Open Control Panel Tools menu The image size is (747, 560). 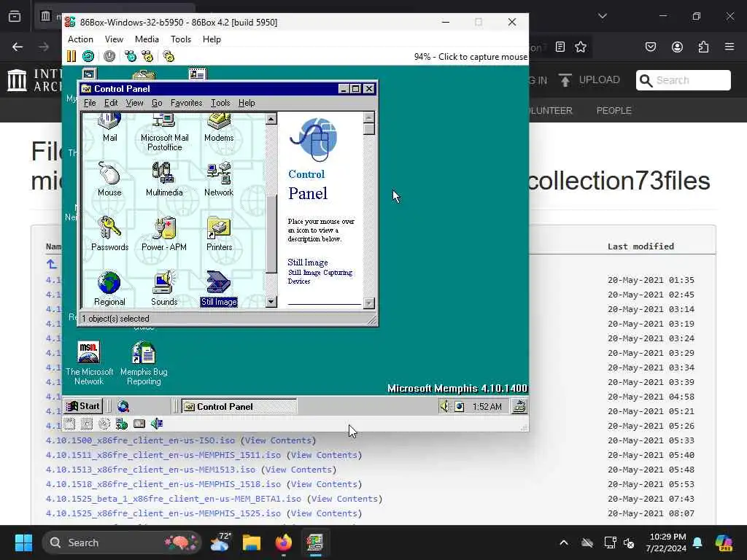point(220,103)
